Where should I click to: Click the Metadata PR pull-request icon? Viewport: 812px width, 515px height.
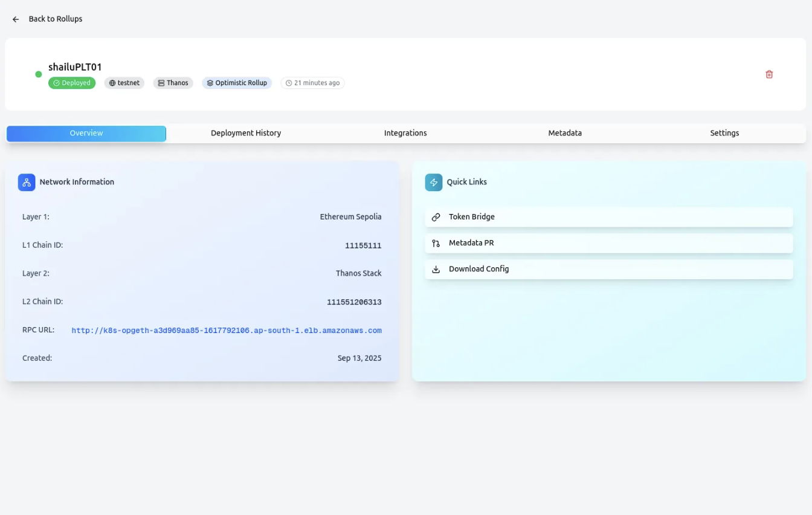click(x=436, y=244)
